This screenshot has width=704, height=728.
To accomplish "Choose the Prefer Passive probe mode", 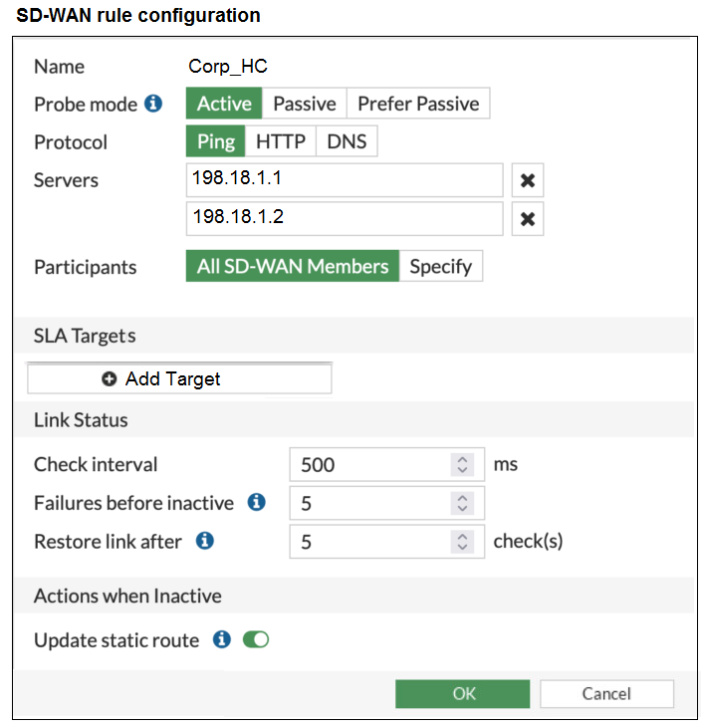I will (x=418, y=103).
